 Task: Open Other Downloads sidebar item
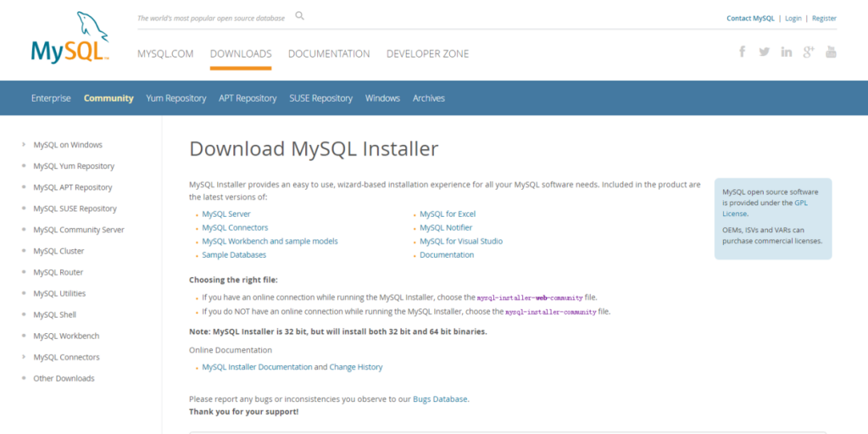tap(64, 379)
